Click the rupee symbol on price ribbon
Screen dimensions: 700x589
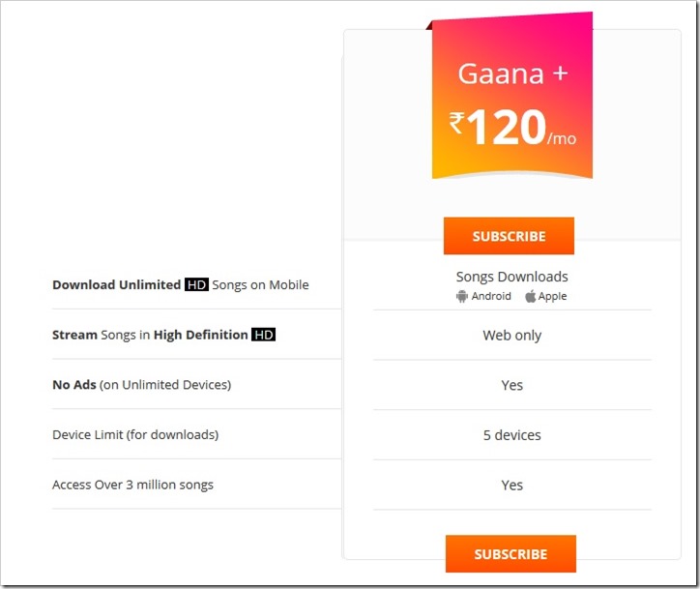click(456, 124)
